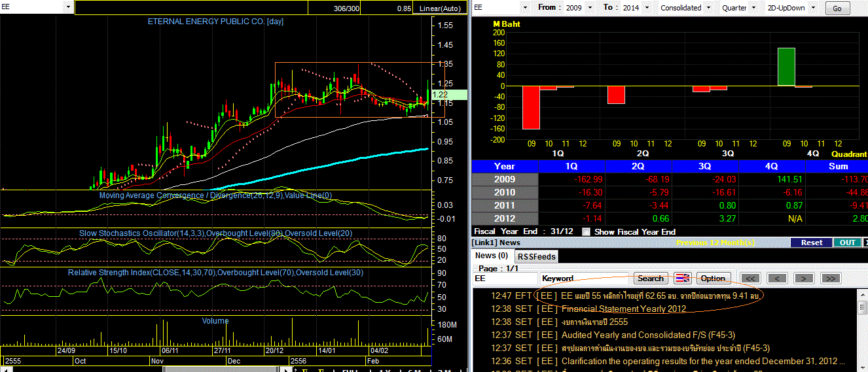Screen dimensions: 868x372
Task: Click the Previous 12 Month(s) label
Action: (715, 243)
